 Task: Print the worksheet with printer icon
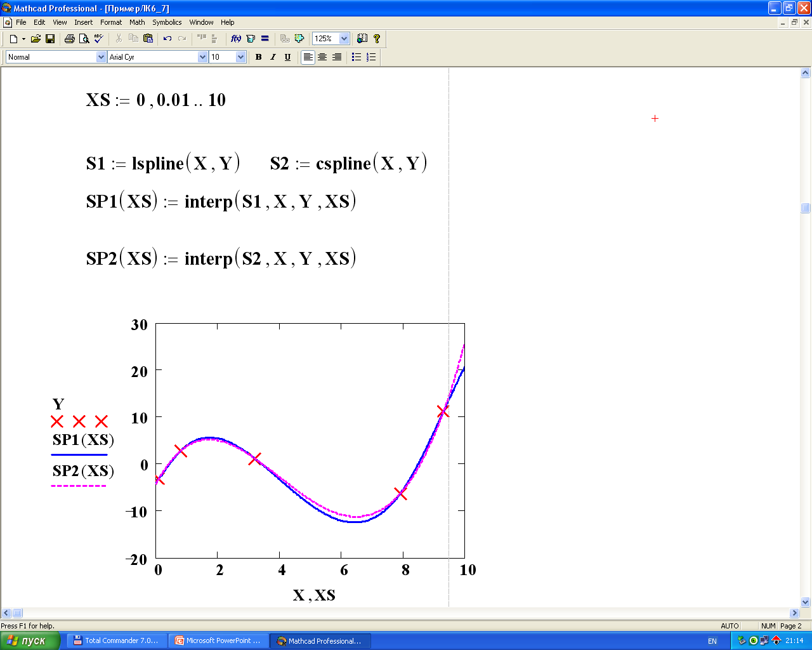click(70, 39)
